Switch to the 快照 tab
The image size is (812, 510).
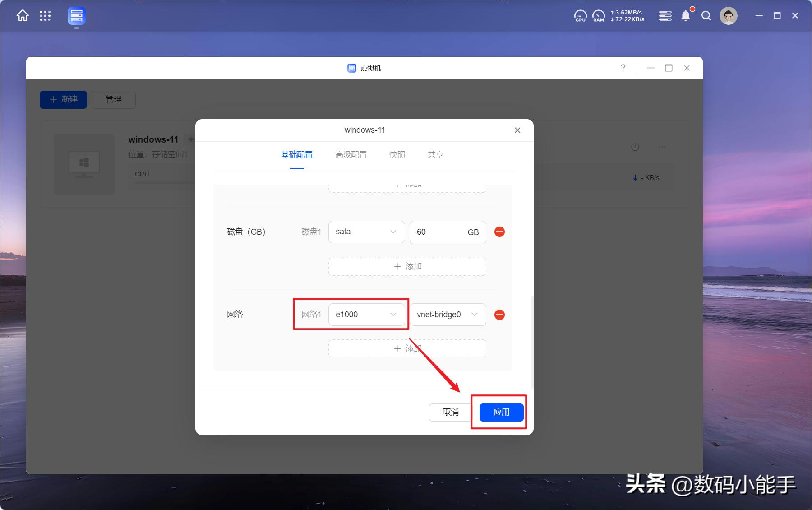(397, 155)
